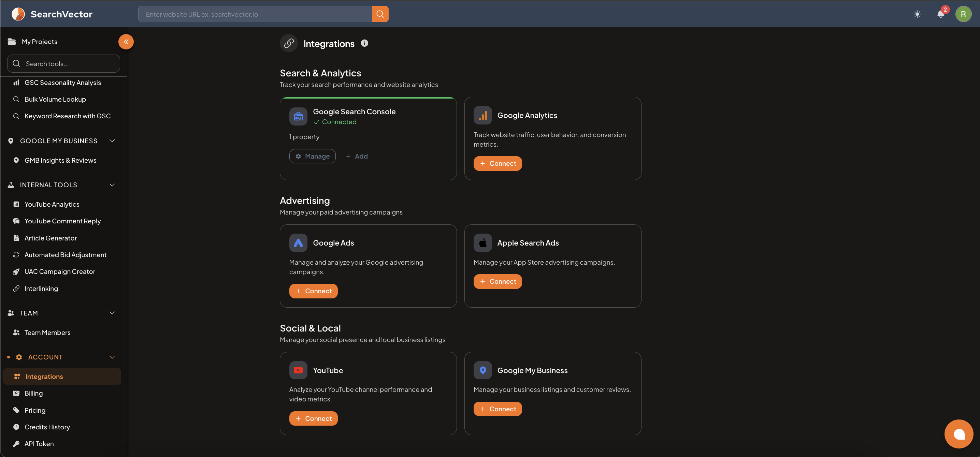Click the Google My Business pin icon

click(483, 370)
